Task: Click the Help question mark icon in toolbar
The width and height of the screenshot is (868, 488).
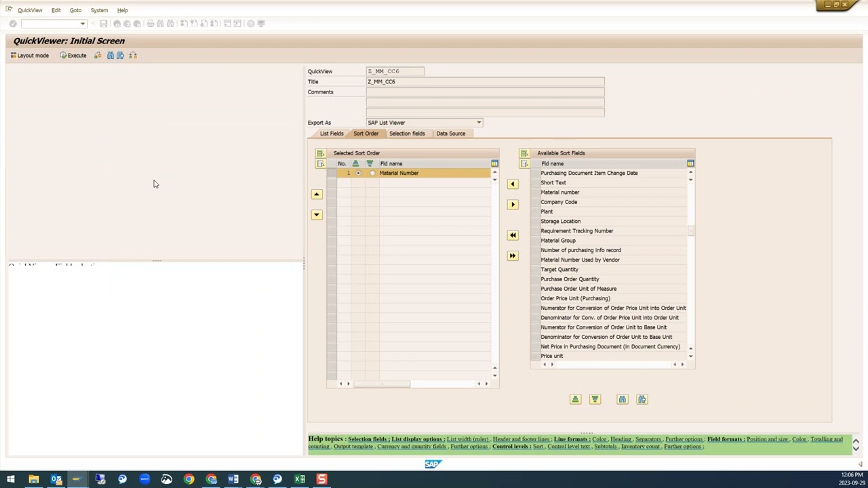Action: click(250, 24)
